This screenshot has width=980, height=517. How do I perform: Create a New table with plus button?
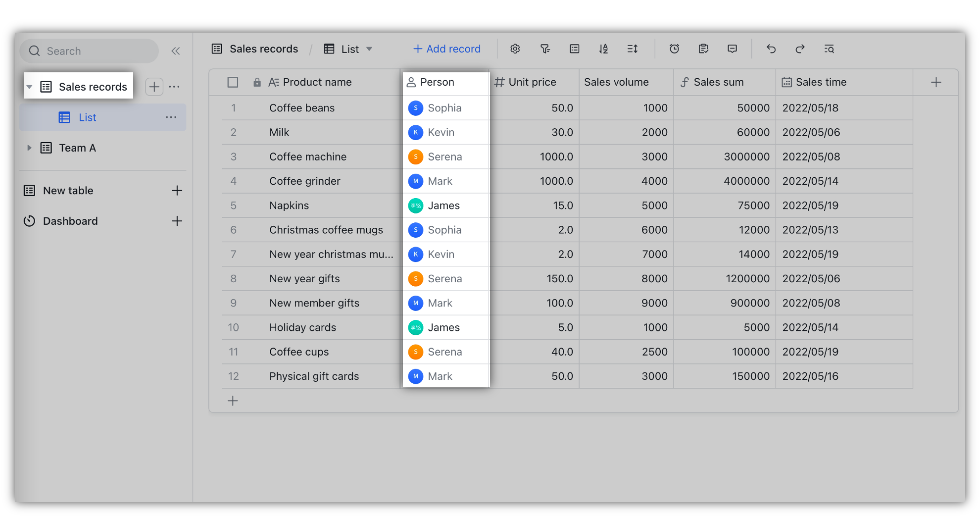coord(177,191)
